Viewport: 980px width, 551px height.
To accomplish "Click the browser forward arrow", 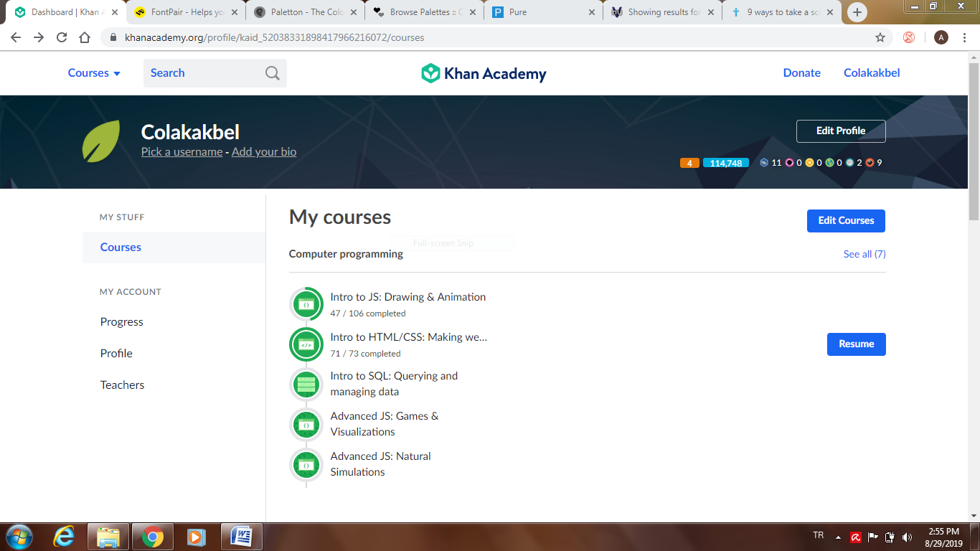I will coord(39,37).
